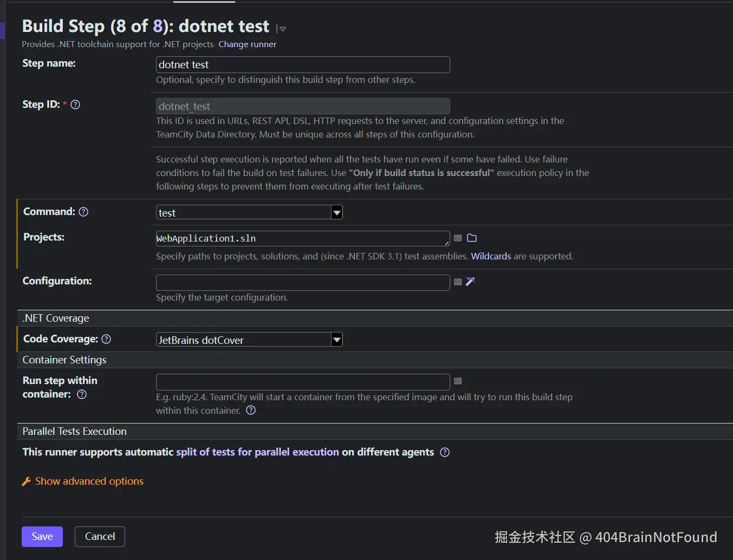The width and height of the screenshot is (733, 560).
Task: Click the magic wand icon for Configuration
Action: click(x=470, y=281)
